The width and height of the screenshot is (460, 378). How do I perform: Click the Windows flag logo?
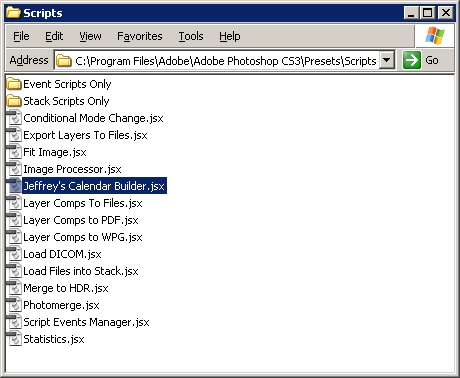click(435, 36)
